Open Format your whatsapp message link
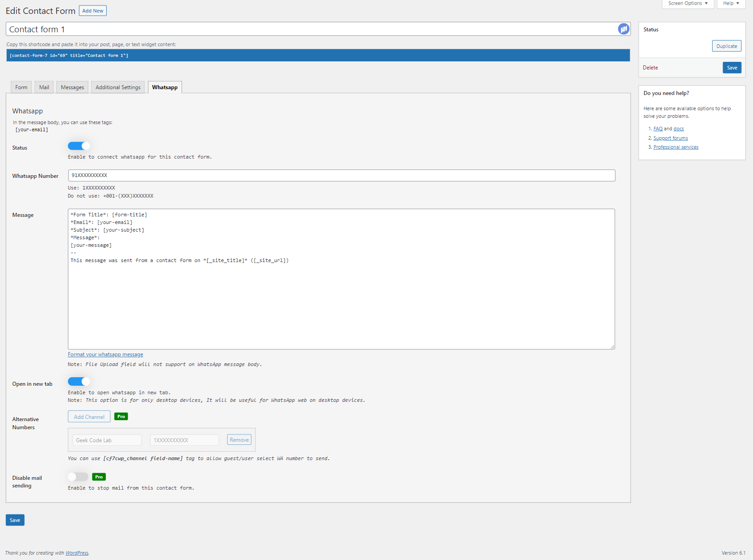Screen dimensions: 753x560 (105, 354)
